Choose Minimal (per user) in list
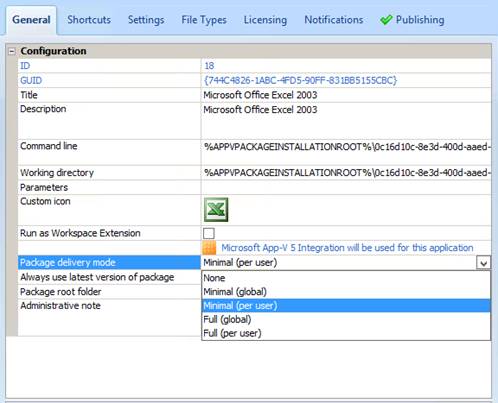Image resolution: width=498 pixels, height=403 pixels. (x=346, y=306)
